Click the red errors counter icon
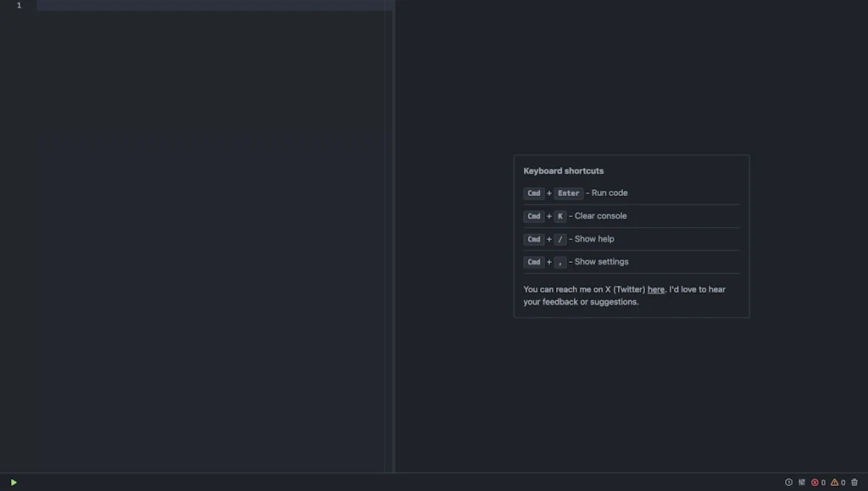Viewport: 868px width, 491px height. (814, 482)
